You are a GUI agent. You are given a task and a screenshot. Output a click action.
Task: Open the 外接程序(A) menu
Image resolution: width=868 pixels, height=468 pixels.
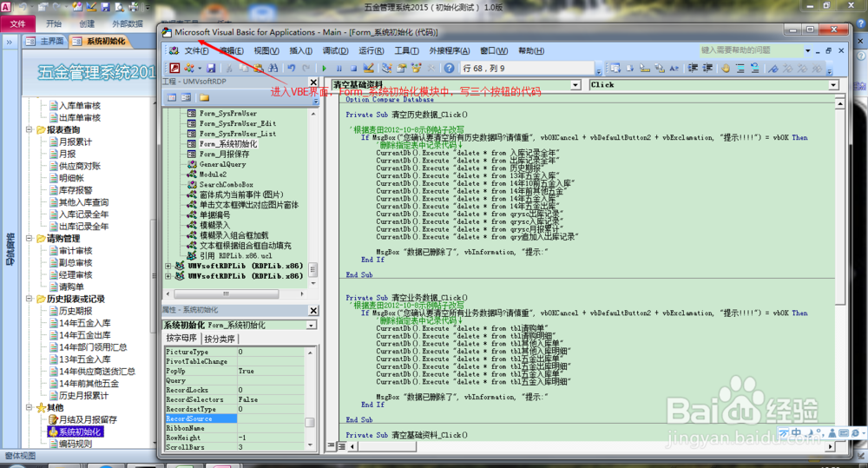(x=450, y=51)
